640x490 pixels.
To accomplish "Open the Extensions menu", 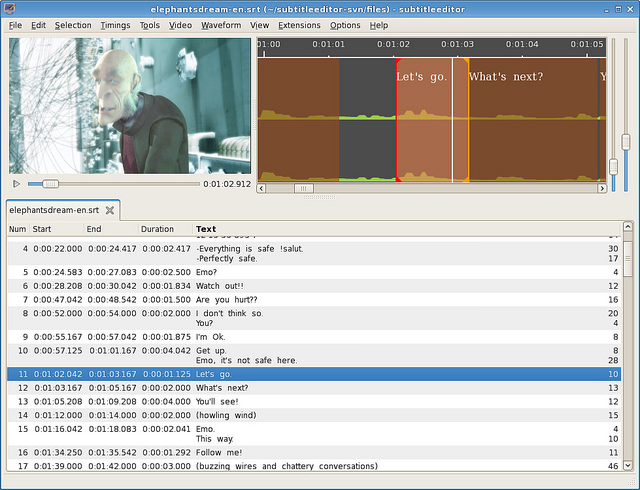I will pos(299,25).
